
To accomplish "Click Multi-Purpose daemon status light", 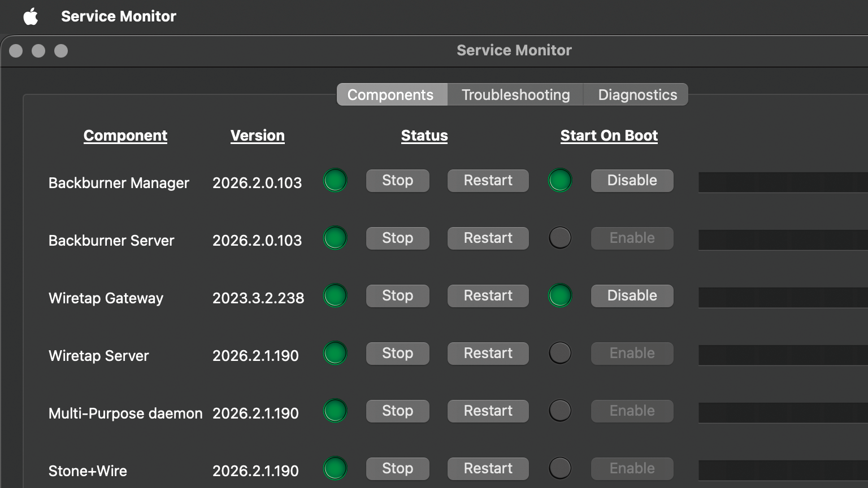I will (335, 411).
